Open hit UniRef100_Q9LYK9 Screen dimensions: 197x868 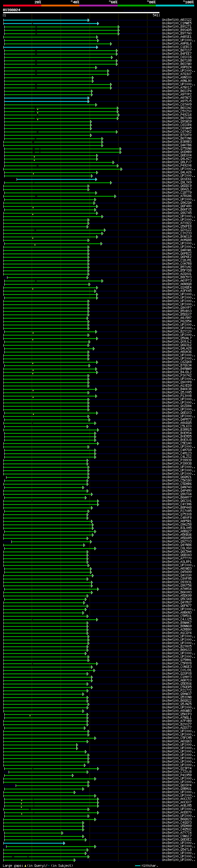point(177,182)
